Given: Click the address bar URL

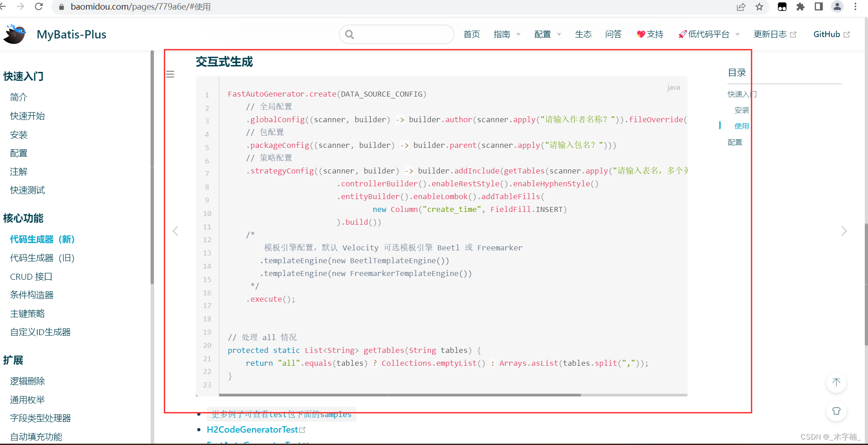Looking at the screenshot, I should 140,7.
